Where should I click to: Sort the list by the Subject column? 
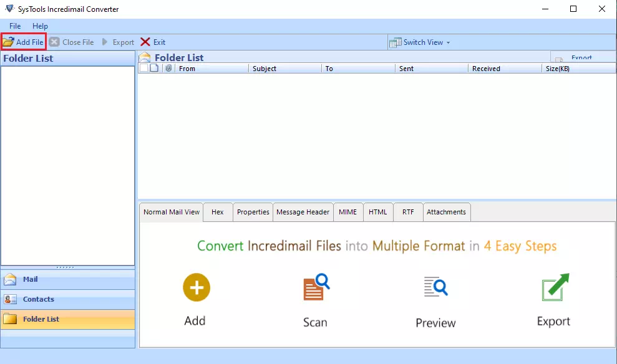285,69
